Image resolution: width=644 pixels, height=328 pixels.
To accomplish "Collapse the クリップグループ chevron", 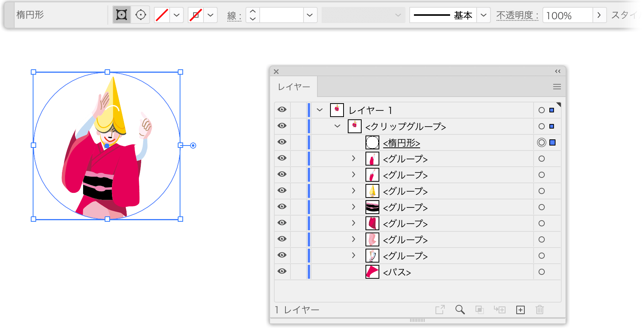I will point(337,126).
